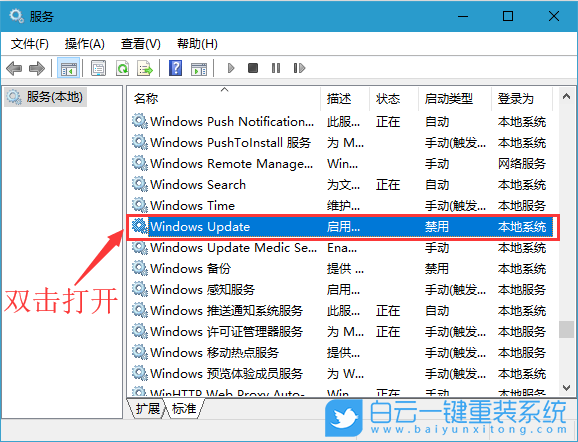
Task: Open the 查看(V) menu
Action: (x=140, y=44)
